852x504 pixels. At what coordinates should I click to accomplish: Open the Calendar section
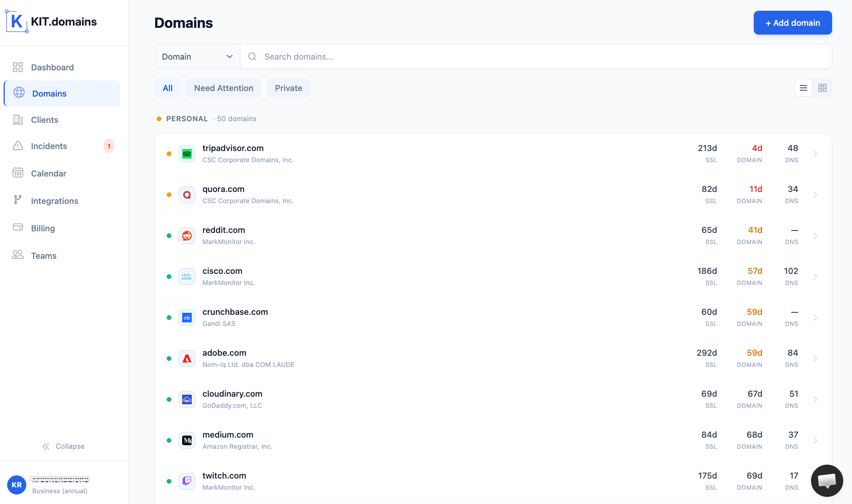(49, 173)
